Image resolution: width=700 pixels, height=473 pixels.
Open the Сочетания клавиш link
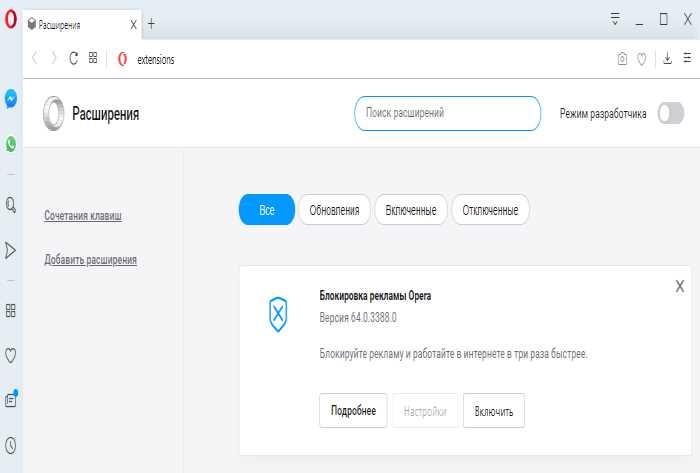pos(89,216)
